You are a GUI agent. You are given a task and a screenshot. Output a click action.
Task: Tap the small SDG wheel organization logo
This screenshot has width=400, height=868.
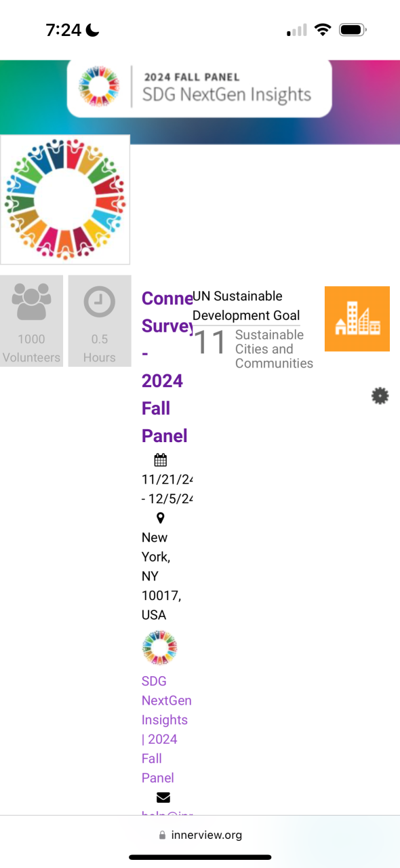160,648
